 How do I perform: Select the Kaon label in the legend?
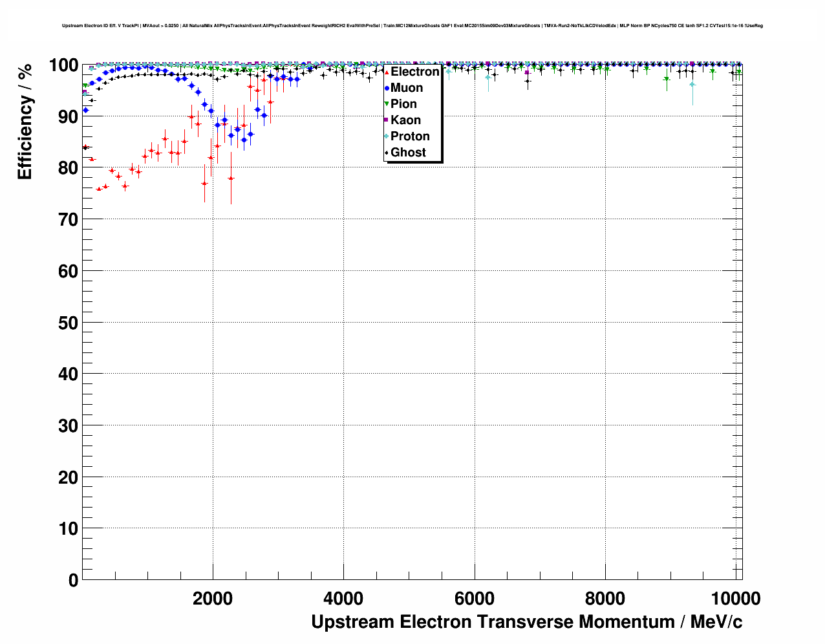[405, 120]
